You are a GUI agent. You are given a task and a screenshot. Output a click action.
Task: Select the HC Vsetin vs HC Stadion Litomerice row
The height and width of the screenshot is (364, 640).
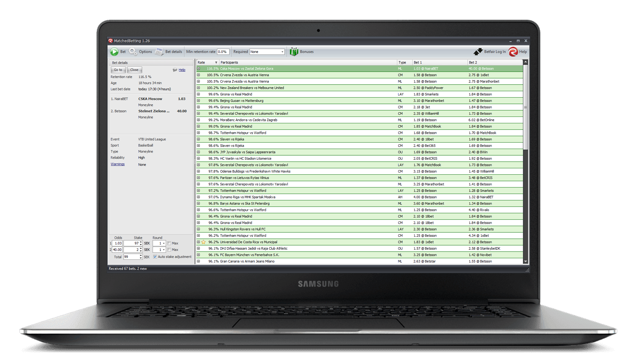[360, 159]
